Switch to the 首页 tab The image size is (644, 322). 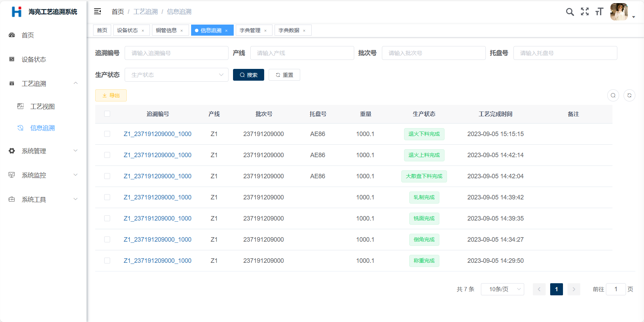[x=102, y=30]
